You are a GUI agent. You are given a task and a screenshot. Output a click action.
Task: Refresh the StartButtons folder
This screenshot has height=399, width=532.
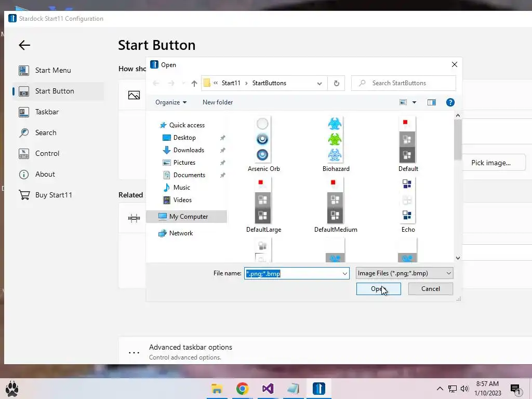(336, 83)
